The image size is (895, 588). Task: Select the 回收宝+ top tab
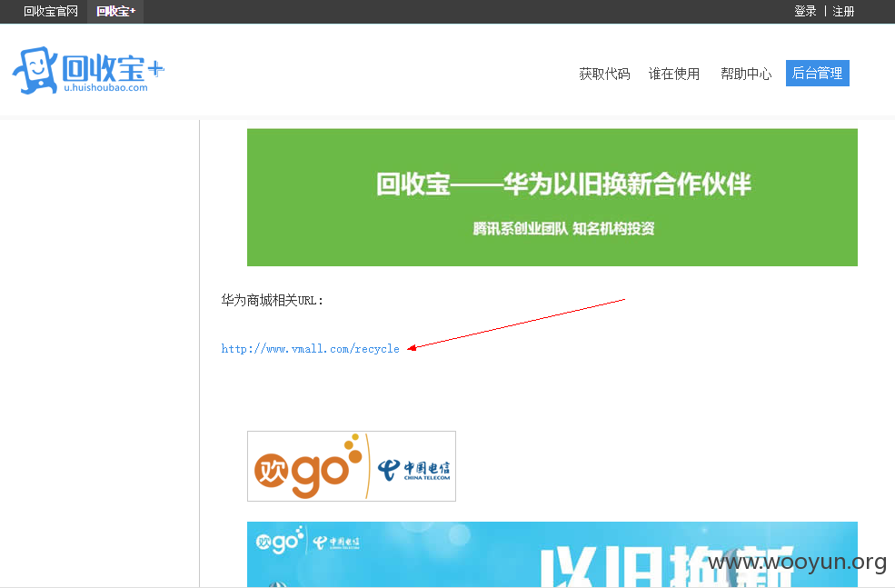coord(116,12)
